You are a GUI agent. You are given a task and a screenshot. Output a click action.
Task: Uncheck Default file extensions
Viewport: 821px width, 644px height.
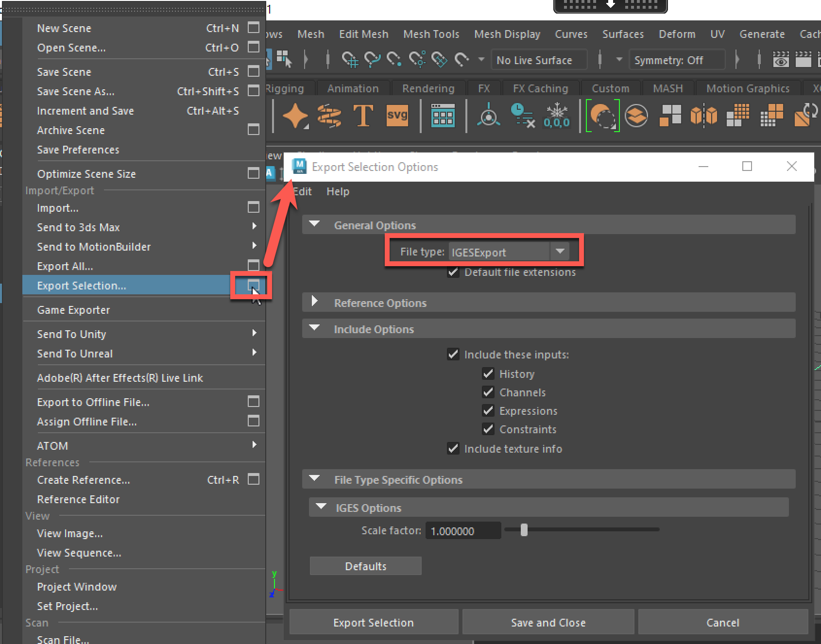pos(453,272)
